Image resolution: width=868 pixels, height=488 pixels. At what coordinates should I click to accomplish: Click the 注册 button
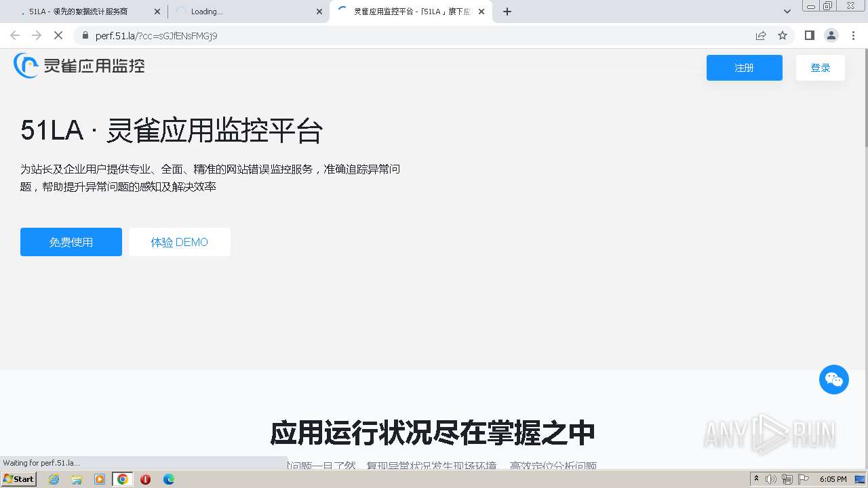745,68
